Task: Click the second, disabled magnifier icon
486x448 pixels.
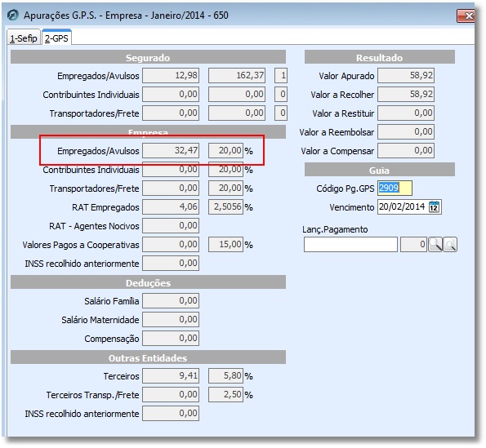Action: pyautogui.click(x=450, y=244)
